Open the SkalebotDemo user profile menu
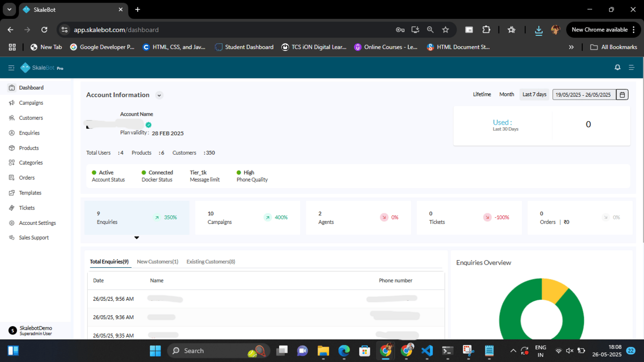Viewport: 644px width, 362px height. tap(30, 331)
